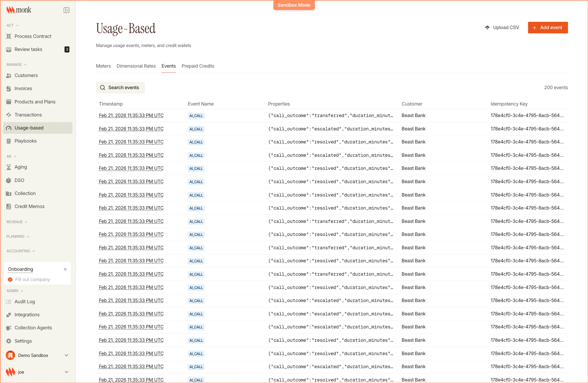
Task: Click the Playbooks sidebar icon
Action: coord(9,141)
